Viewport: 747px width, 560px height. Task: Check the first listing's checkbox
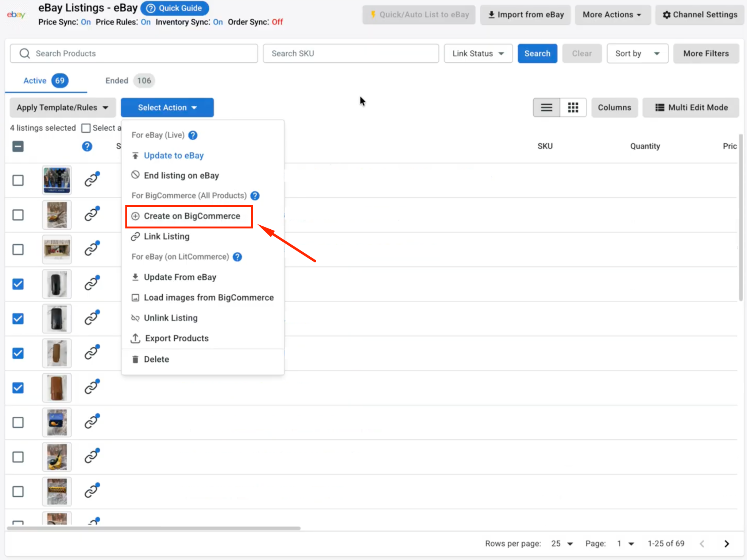click(x=18, y=180)
